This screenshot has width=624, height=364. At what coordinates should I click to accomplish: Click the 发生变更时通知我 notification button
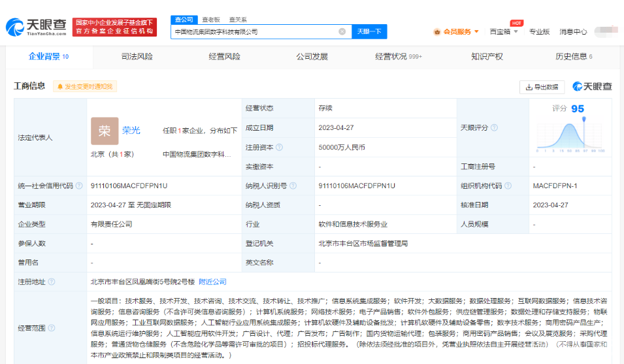(x=85, y=86)
